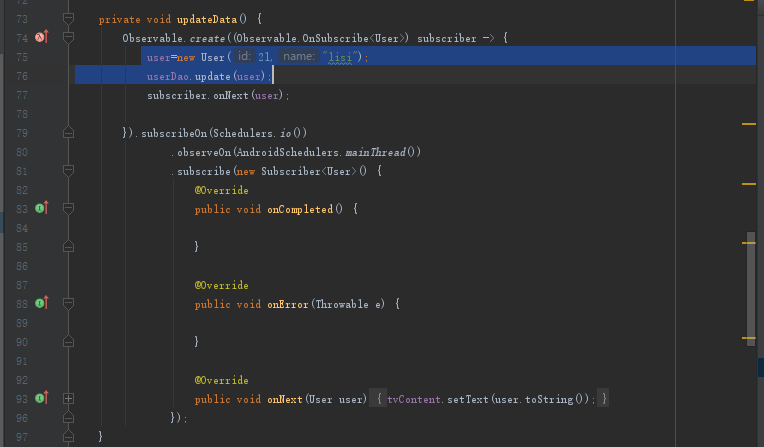
Task: Click the implements-method gutter icon on line 88
Action: 42,303
